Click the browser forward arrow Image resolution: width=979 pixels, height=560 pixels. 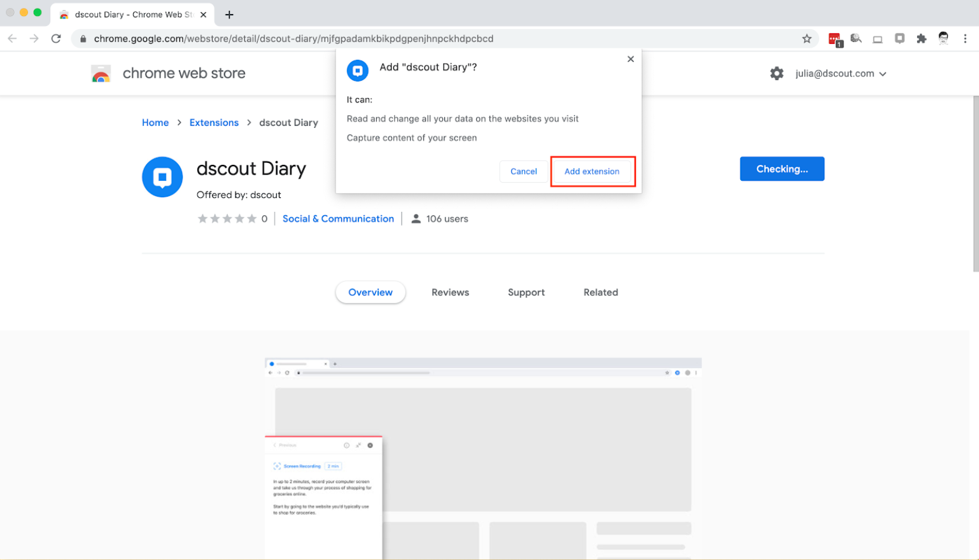[34, 39]
